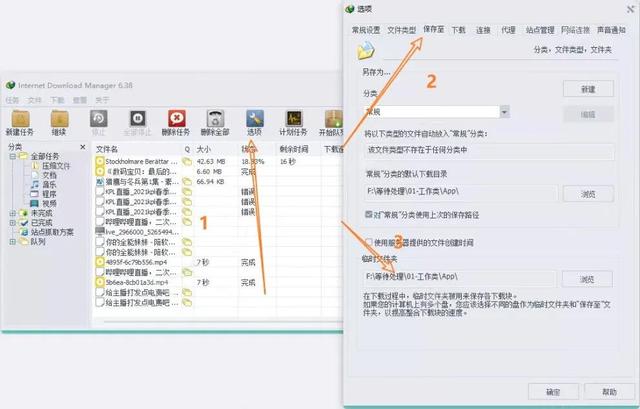Switch to the 站点管理 tab
This screenshot has width=640, height=409.
(x=540, y=30)
